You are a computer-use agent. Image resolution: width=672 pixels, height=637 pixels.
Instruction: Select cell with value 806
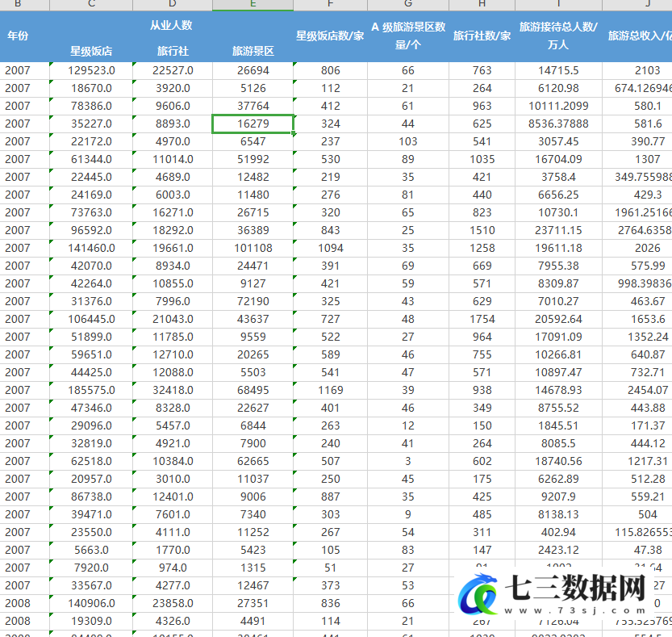pos(331,71)
